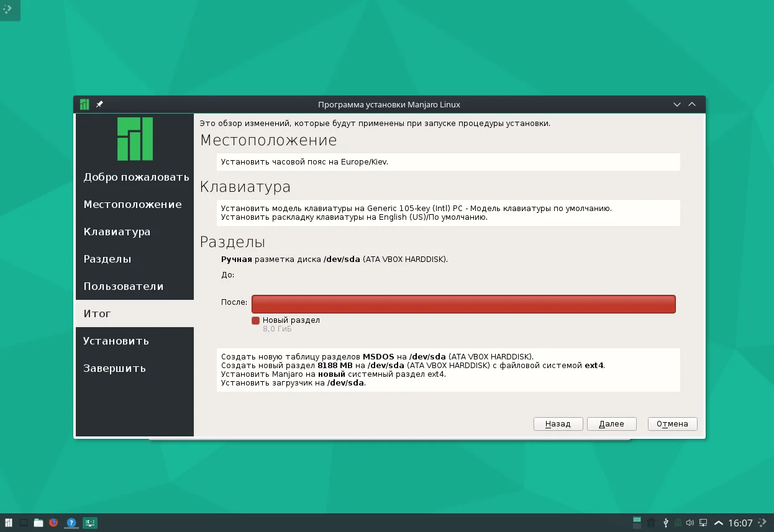Click the ghost-shaped tray icon
Screen dimensions: 774x532
tap(678, 523)
